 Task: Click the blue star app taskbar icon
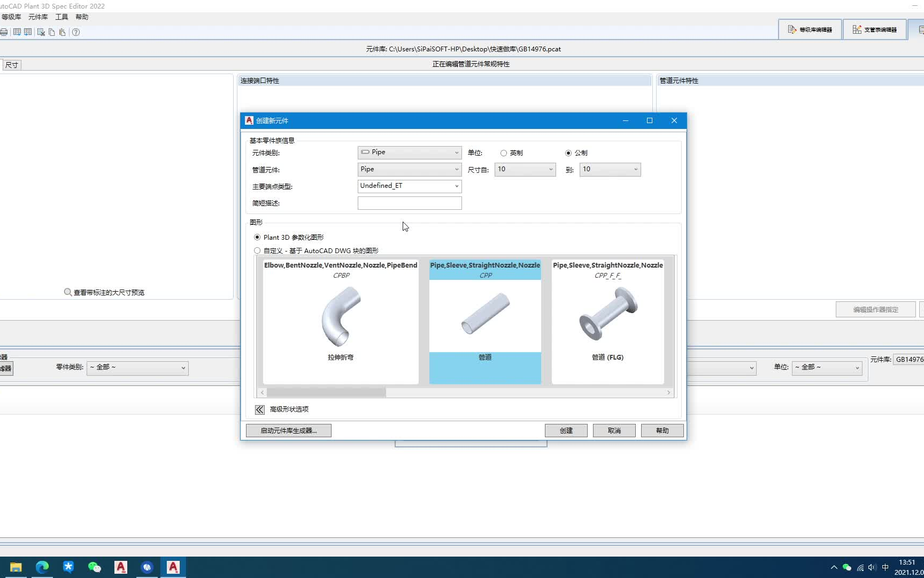(68, 567)
